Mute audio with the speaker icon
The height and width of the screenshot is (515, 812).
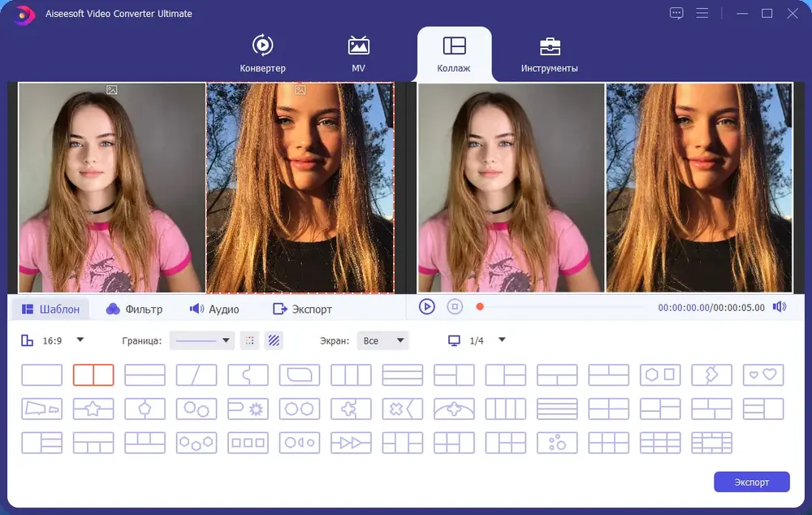click(780, 307)
